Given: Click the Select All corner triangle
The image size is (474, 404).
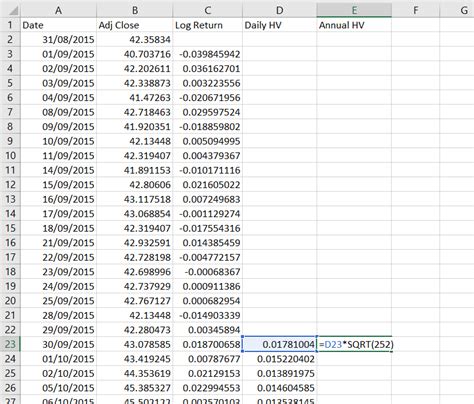Looking at the screenshot, I should coord(13,11).
